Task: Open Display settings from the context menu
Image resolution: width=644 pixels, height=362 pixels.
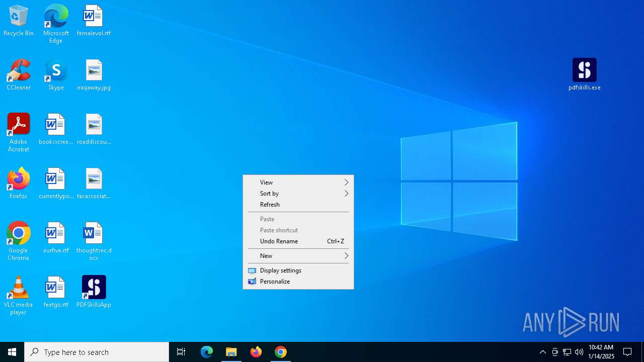Action: point(298,270)
